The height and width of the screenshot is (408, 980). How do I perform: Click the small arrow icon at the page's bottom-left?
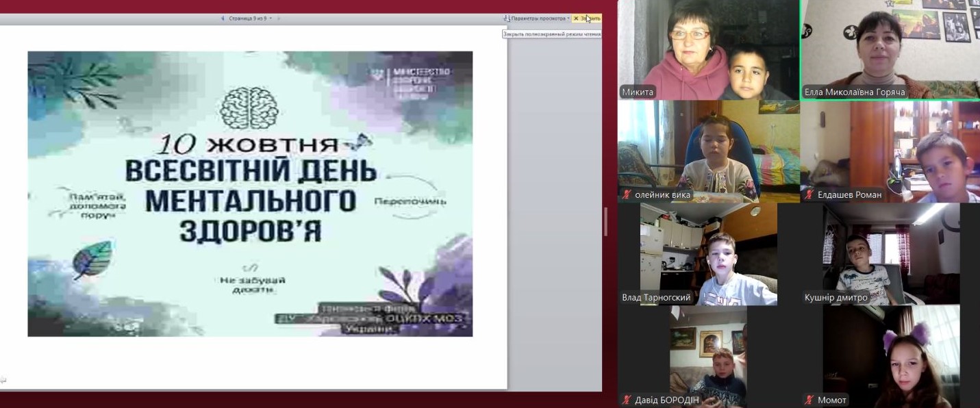tap(3, 380)
